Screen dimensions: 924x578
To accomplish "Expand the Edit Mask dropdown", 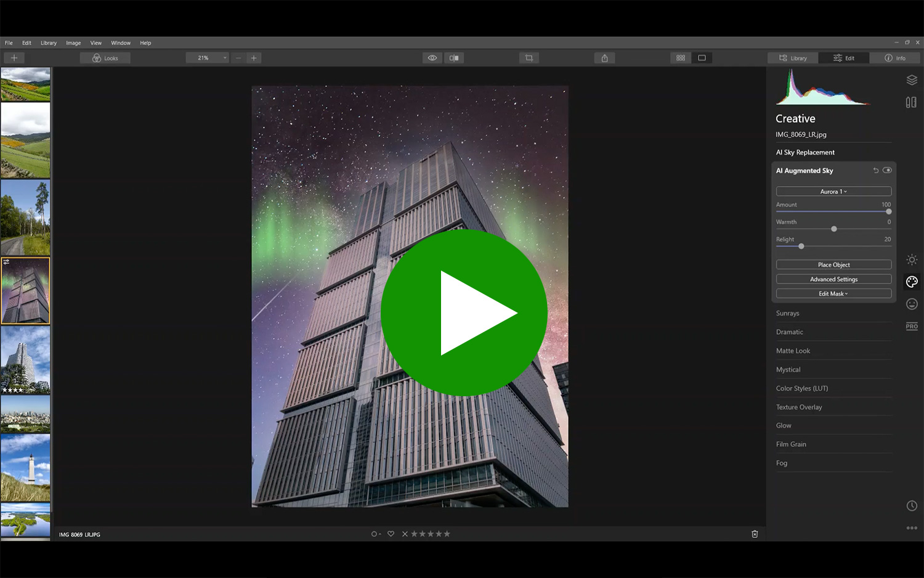I will 833,294.
